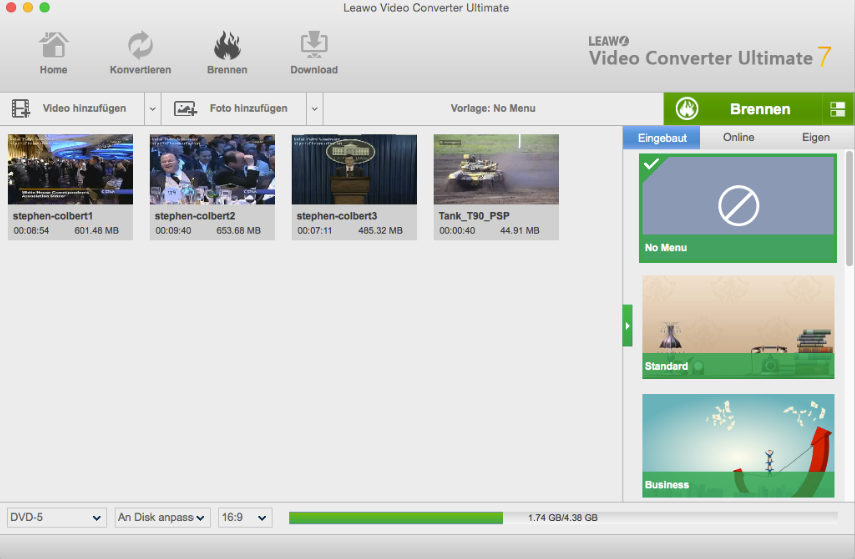
Task: Click the 00:07:11 duration text
Action: (x=315, y=231)
